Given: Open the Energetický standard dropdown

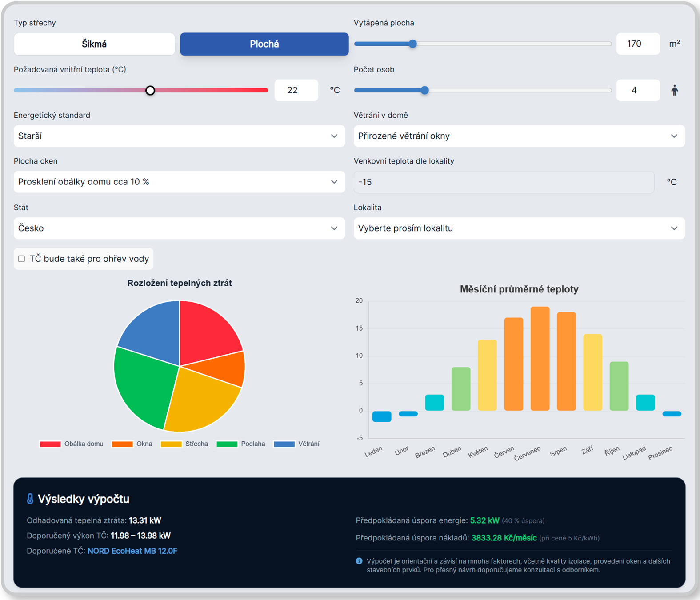Looking at the screenshot, I should click(x=179, y=136).
